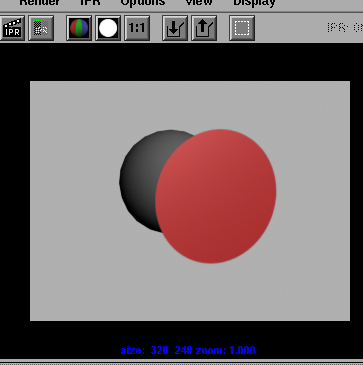Open the View menu
This screenshot has height=365, width=363.
(x=199, y=3)
